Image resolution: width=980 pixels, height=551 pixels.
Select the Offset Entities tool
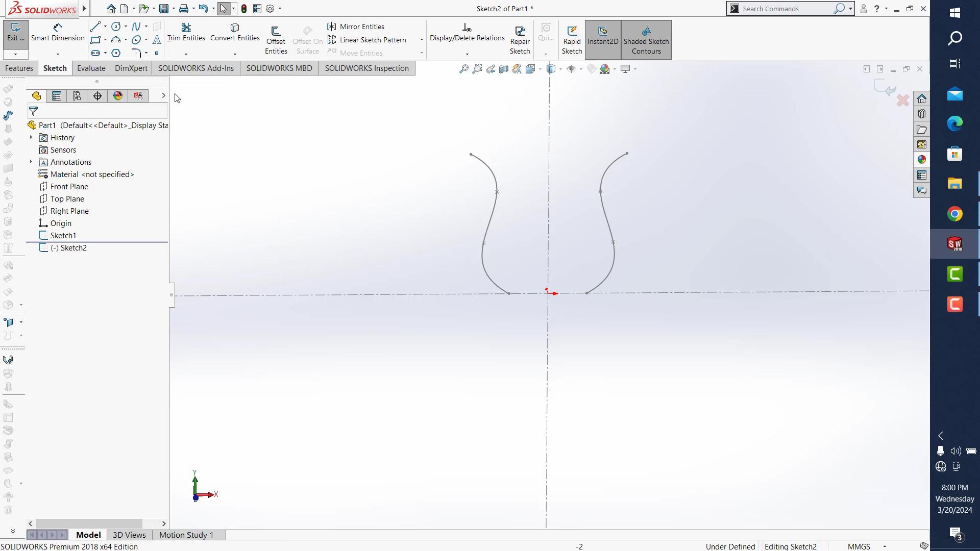[276, 40]
